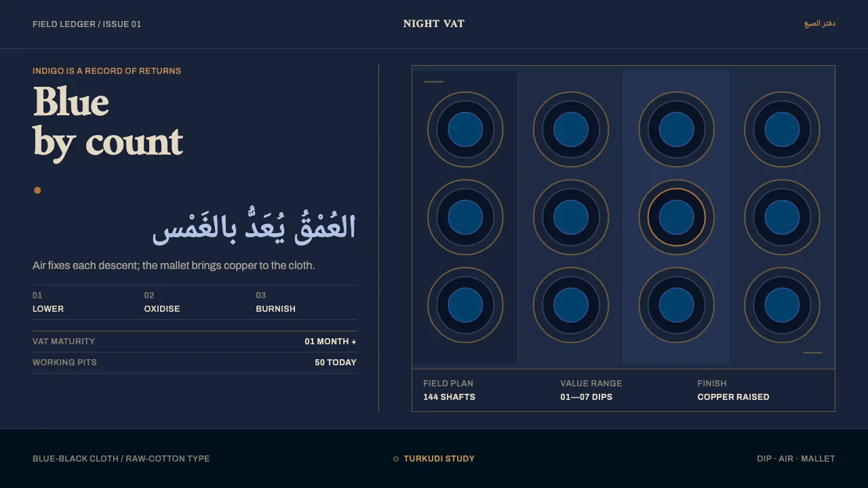
Task: Click the FIELD PLAN label
Action: click(x=448, y=384)
